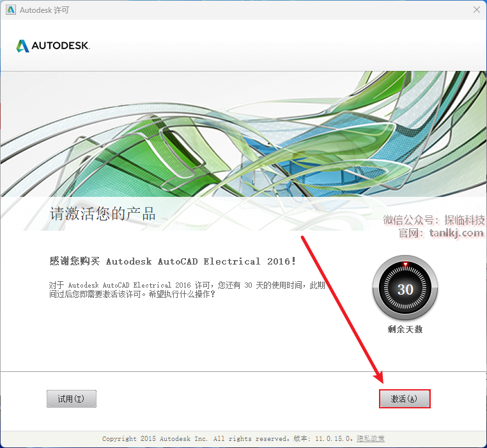Activate the product with 激活(A) button

click(405, 399)
